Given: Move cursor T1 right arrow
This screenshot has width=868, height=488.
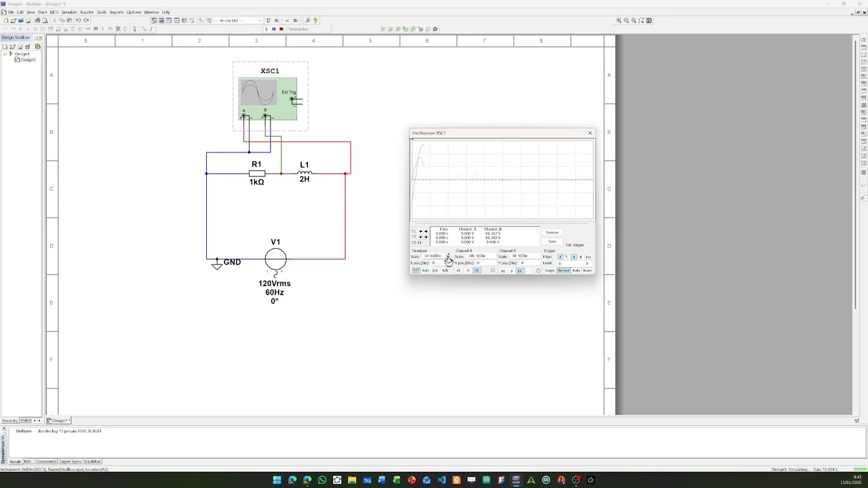Looking at the screenshot, I should click(426, 231).
